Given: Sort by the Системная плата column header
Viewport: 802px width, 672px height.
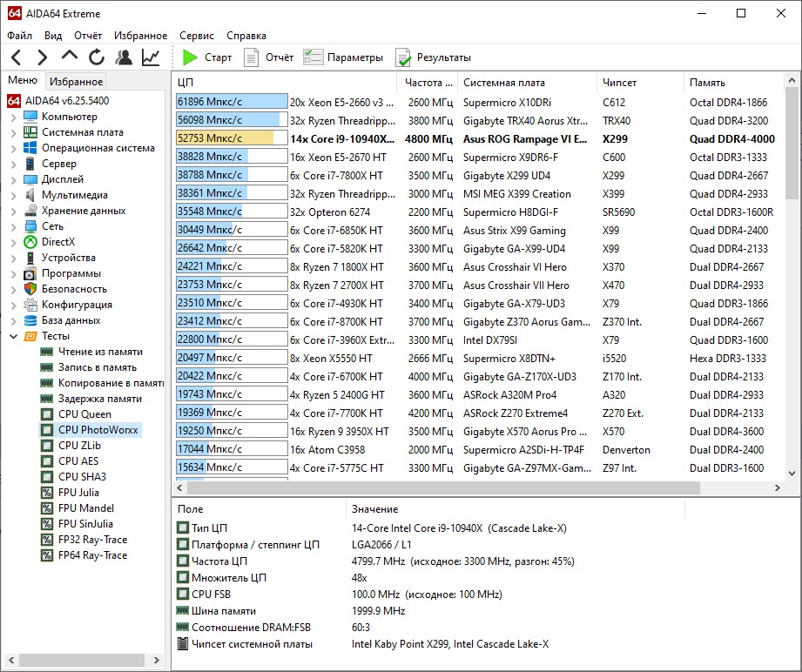Looking at the screenshot, I should (x=527, y=83).
